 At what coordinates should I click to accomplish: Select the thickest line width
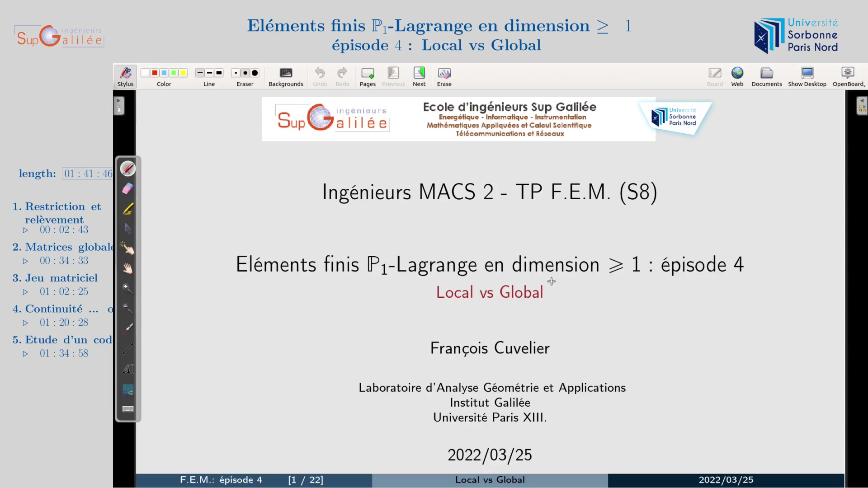tap(219, 73)
